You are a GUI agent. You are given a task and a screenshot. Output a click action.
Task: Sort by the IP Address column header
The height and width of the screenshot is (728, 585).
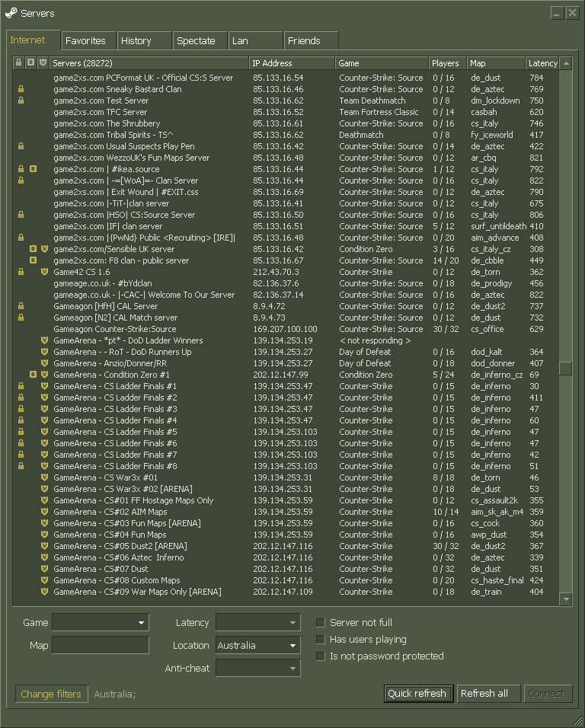[x=292, y=63]
